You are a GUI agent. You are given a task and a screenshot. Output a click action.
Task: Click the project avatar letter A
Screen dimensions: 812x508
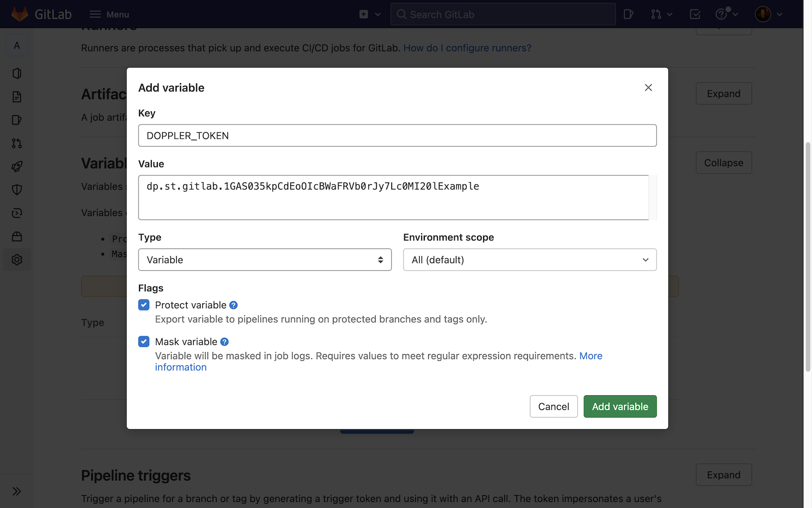(17, 46)
